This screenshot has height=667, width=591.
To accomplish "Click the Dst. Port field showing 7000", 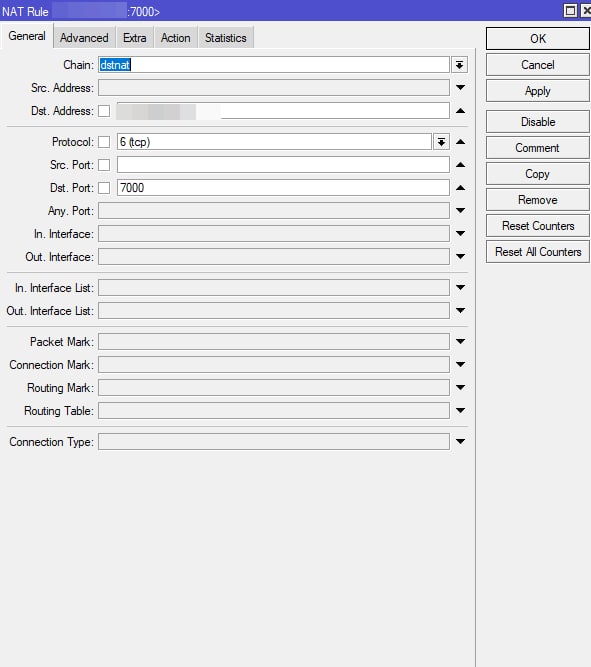I will tap(283, 188).
